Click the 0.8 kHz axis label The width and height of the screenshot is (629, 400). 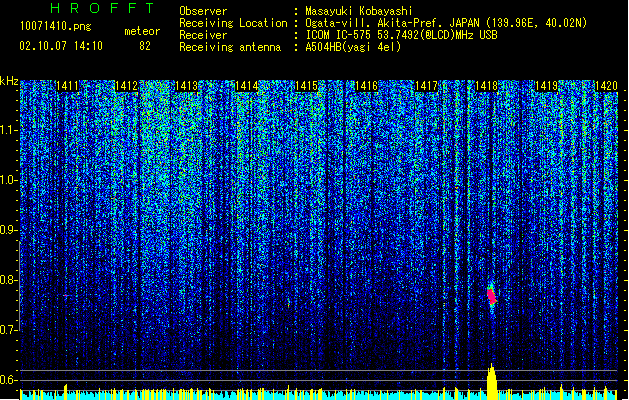9,280
